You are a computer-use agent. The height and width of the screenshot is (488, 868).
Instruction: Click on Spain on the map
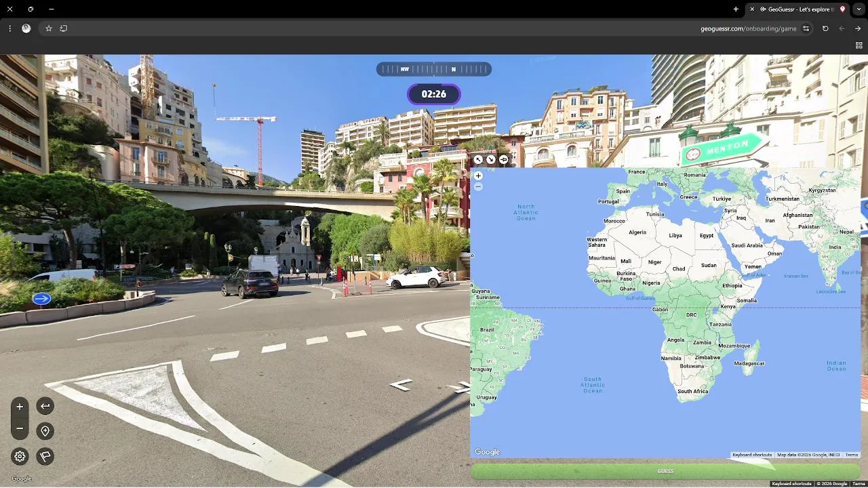click(x=623, y=191)
